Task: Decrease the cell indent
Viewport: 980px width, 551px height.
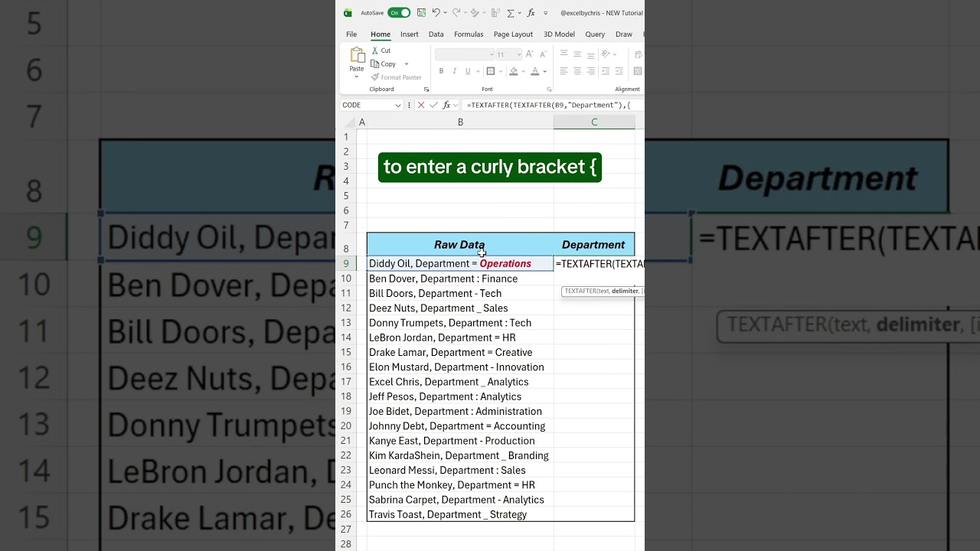Action: [x=606, y=71]
